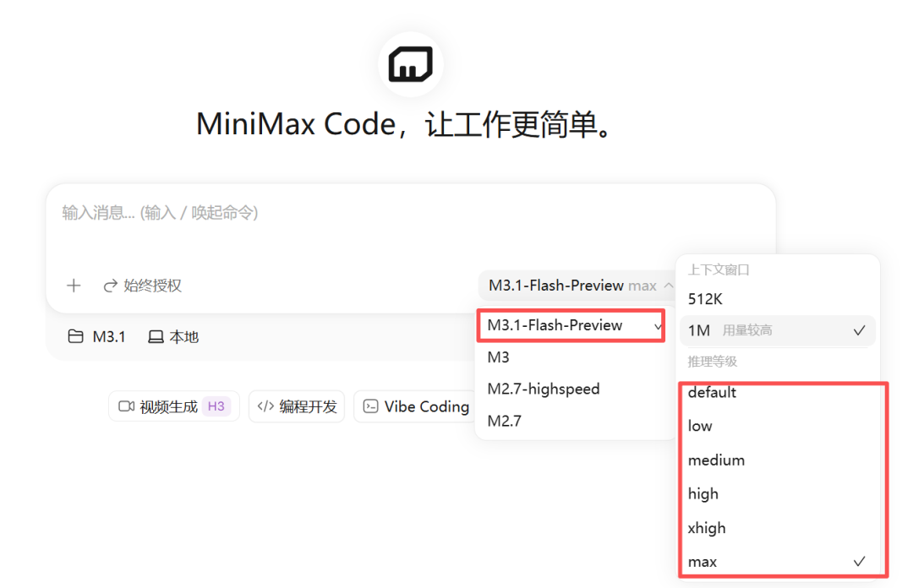
Task: Click the 编程开发 shortcut button
Action: 297,406
